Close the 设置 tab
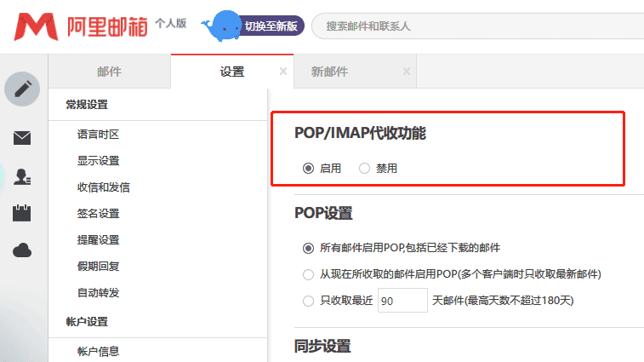Screen dimensions: 644x362 point(283,72)
